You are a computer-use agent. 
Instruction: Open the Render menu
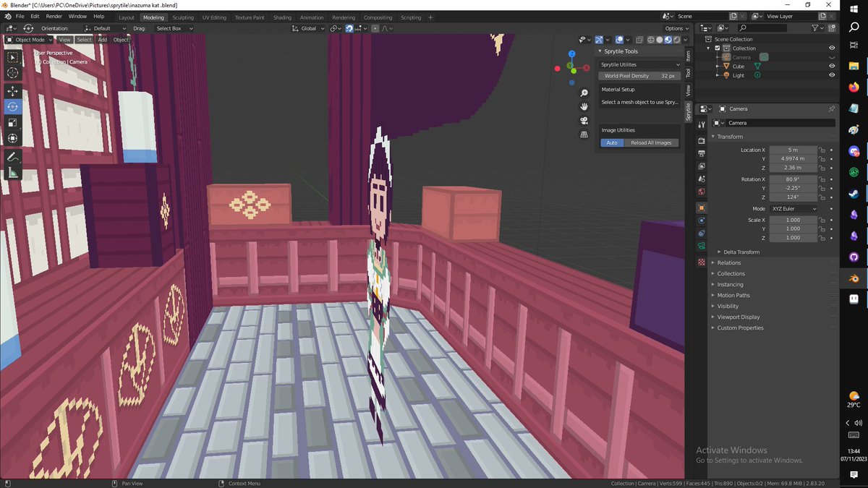(x=54, y=16)
